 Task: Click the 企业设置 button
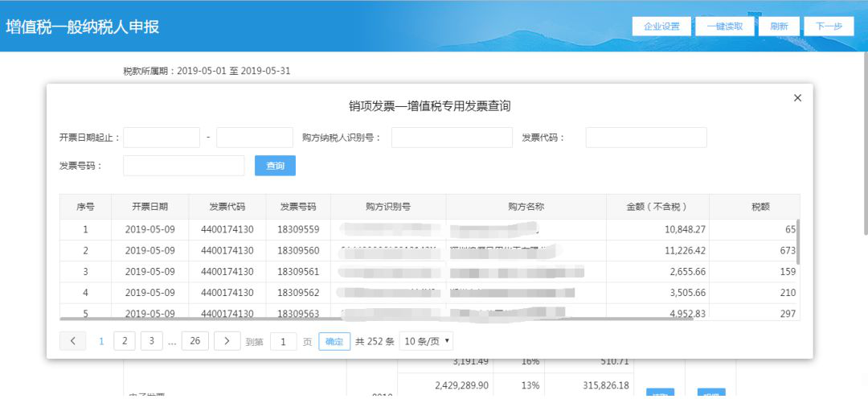click(661, 27)
